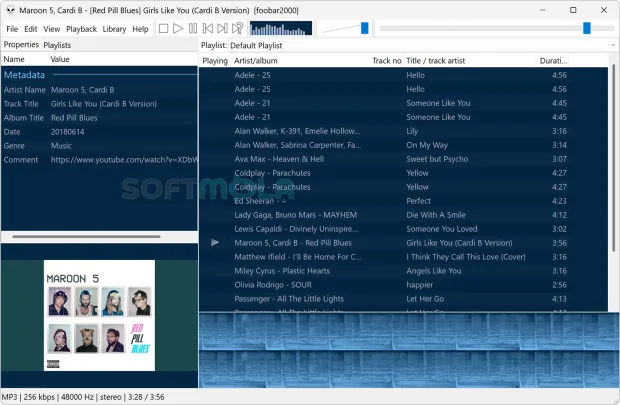620x405 pixels.
Task: Select Girls Like You (Cardi B Version) row
Action: click(403, 243)
